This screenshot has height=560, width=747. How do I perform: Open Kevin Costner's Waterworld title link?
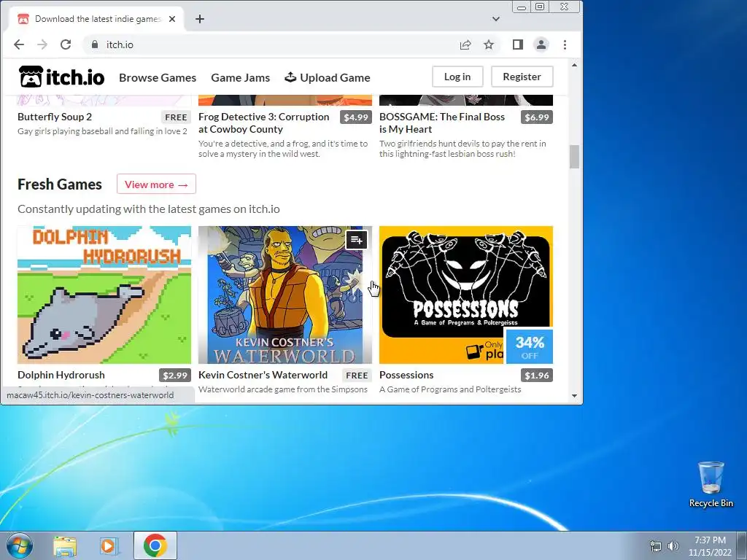(263, 375)
